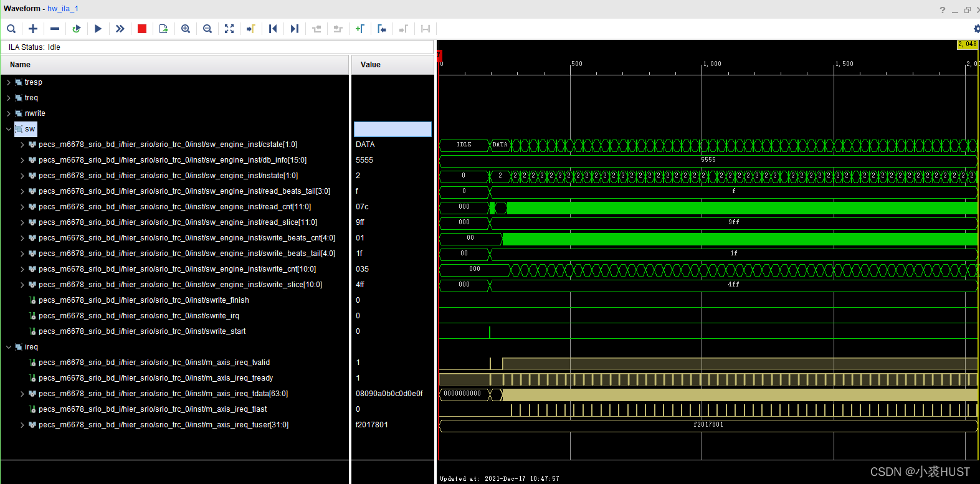
Task: Select the sw group row
Action: [x=174, y=129]
